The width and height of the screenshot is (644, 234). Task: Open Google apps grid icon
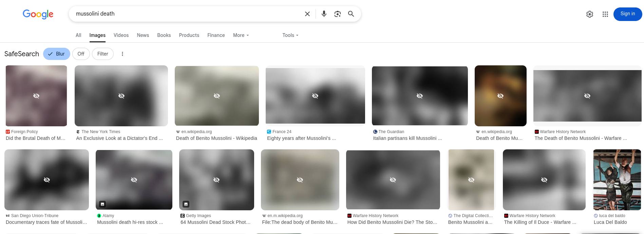[x=605, y=14]
